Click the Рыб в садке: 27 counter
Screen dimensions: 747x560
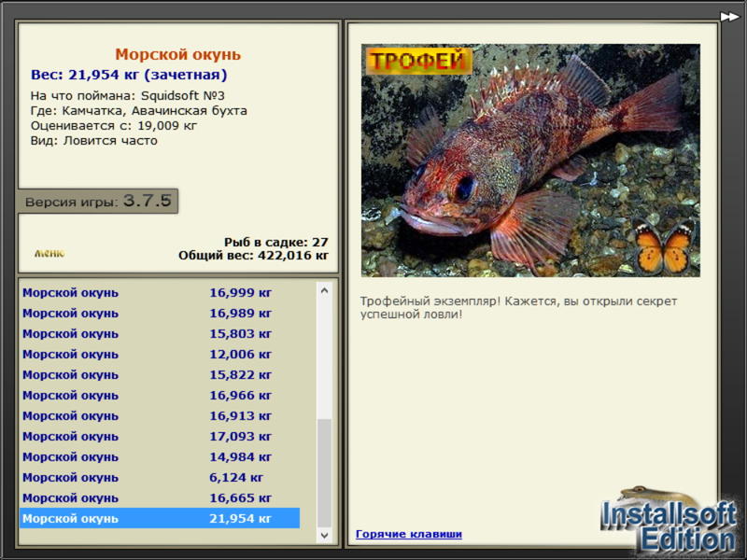point(275,242)
